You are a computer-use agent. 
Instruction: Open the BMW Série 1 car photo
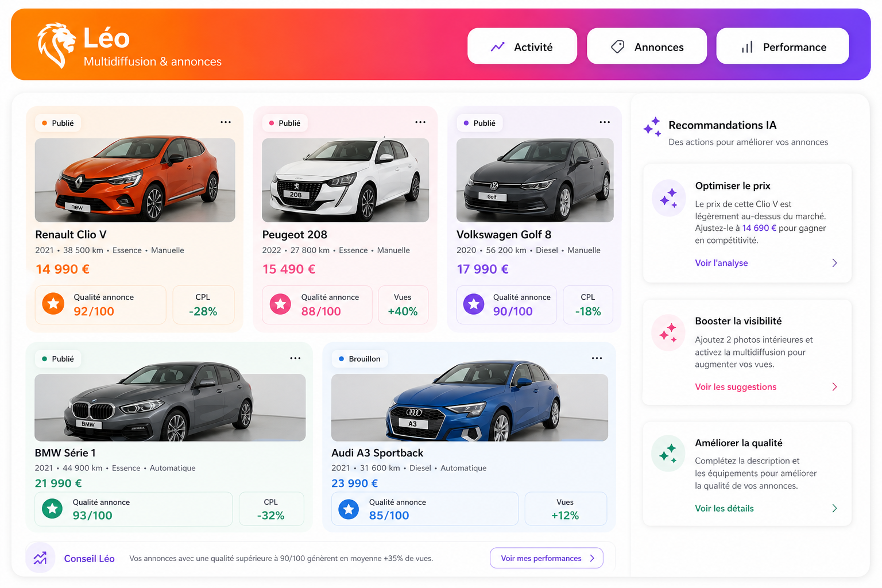coord(170,408)
